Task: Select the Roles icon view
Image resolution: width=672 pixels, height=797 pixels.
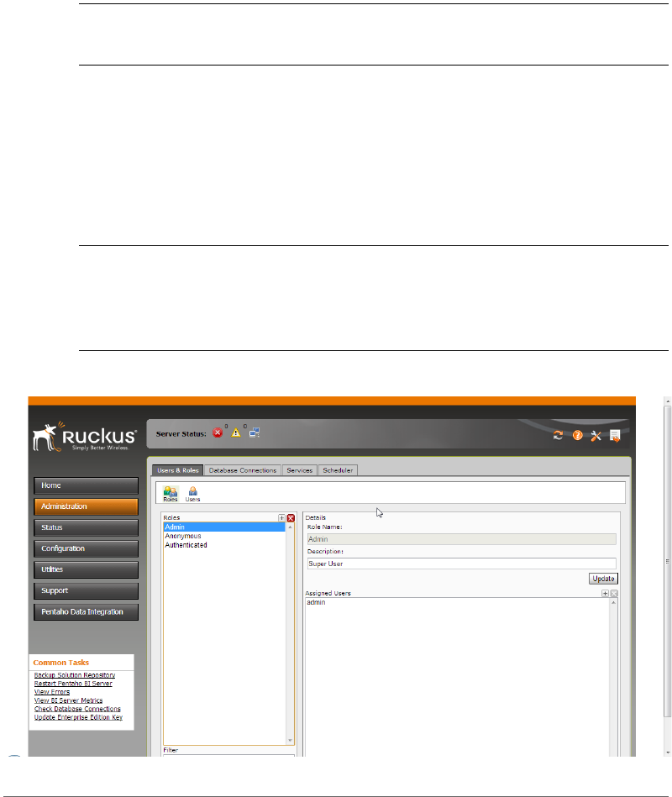Action: click(x=171, y=494)
